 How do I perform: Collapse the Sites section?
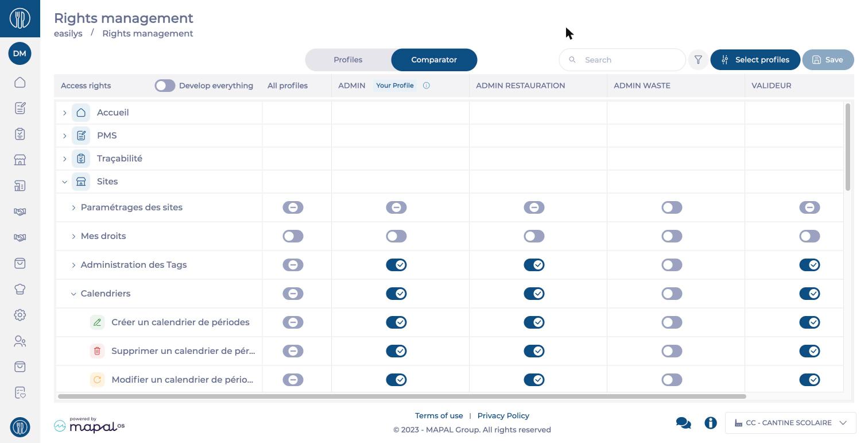[x=64, y=182]
